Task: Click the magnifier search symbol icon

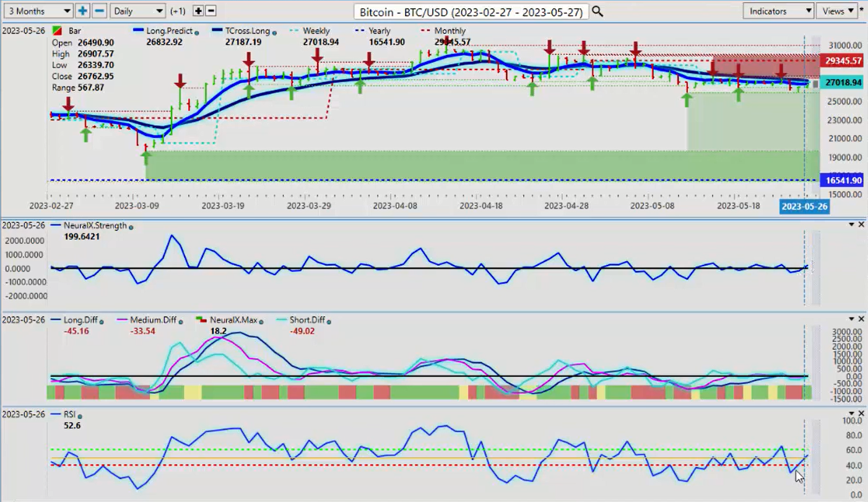Action: [x=597, y=11]
